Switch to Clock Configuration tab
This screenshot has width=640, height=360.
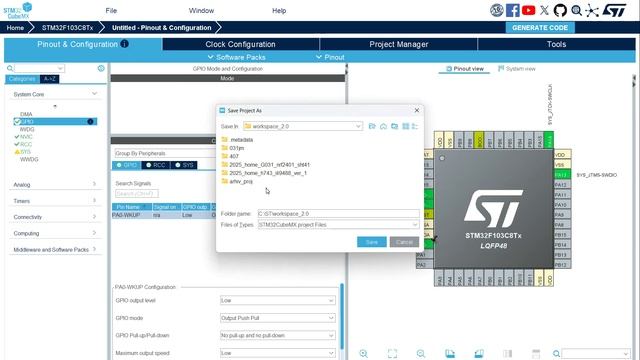240,44
